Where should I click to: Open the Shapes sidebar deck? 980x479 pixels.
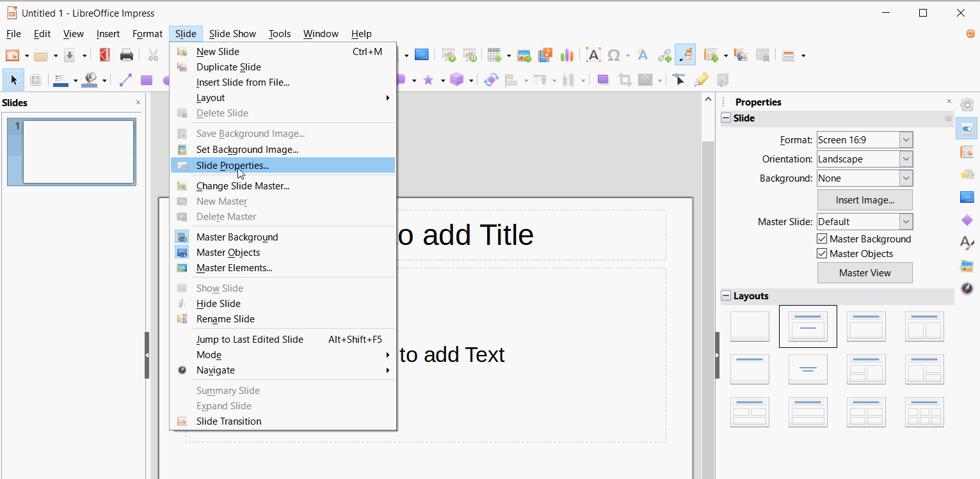967,220
